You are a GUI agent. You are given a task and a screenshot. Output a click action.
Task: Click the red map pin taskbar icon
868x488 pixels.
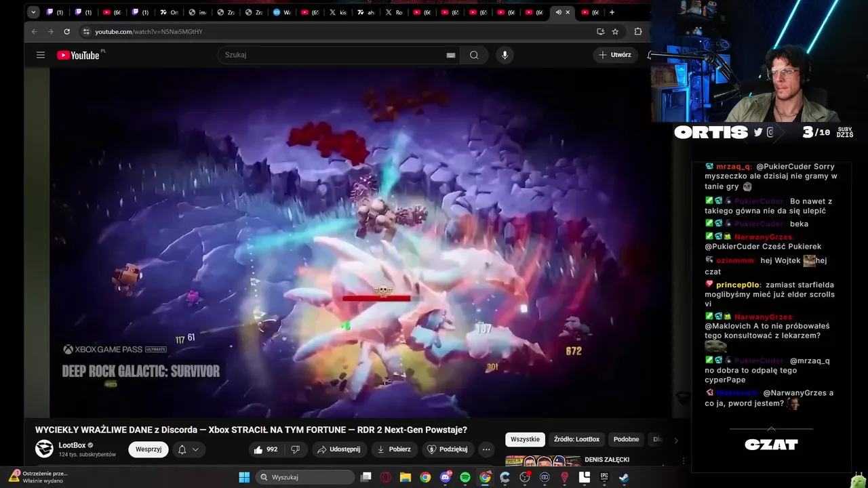(564, 477)
